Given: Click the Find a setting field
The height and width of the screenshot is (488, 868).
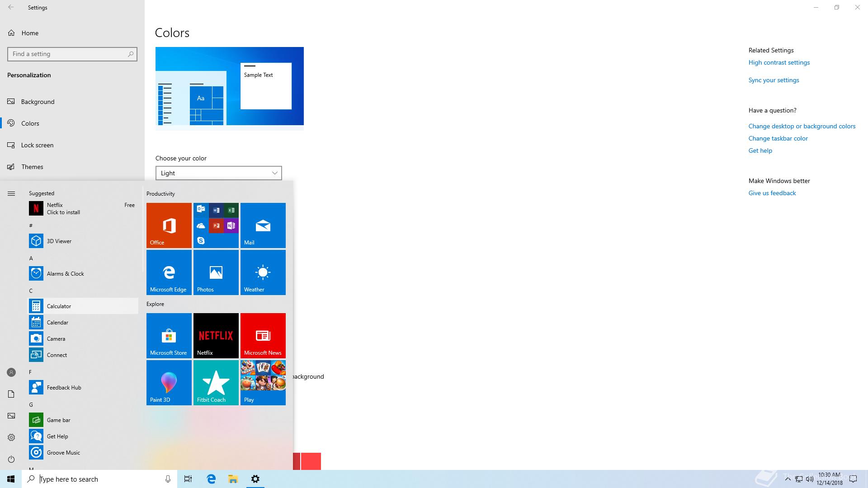Looking at the screenshot, I should pyautogui.click(x=72, y=54).
